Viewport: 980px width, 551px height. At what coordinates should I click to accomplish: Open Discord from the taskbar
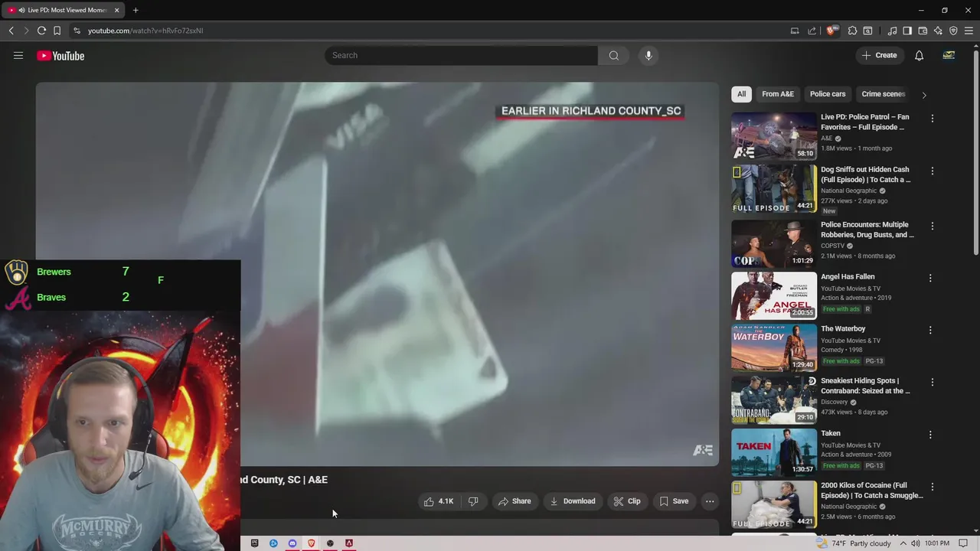tap(292, 543)
